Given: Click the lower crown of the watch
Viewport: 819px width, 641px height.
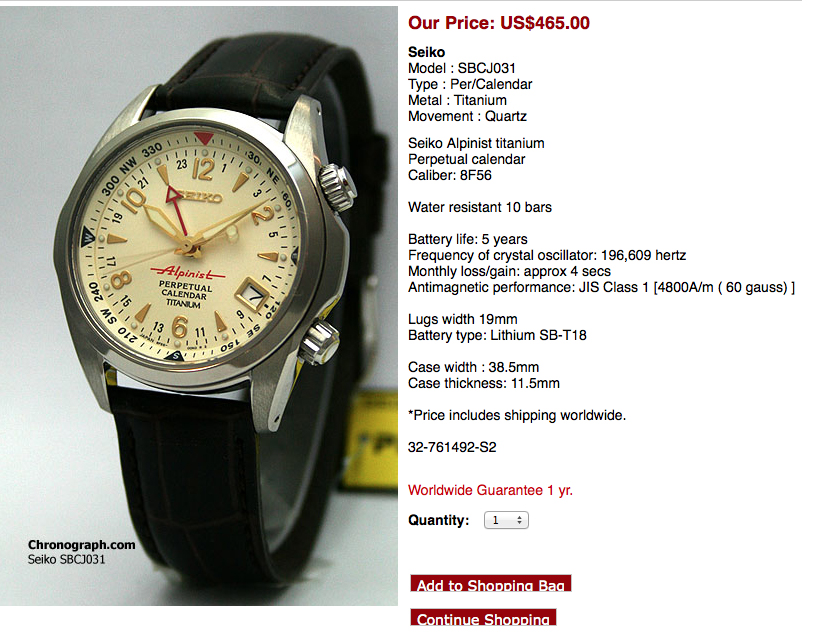Looking at the screenshot, I should pyautogui.click(x=319, y=342).
